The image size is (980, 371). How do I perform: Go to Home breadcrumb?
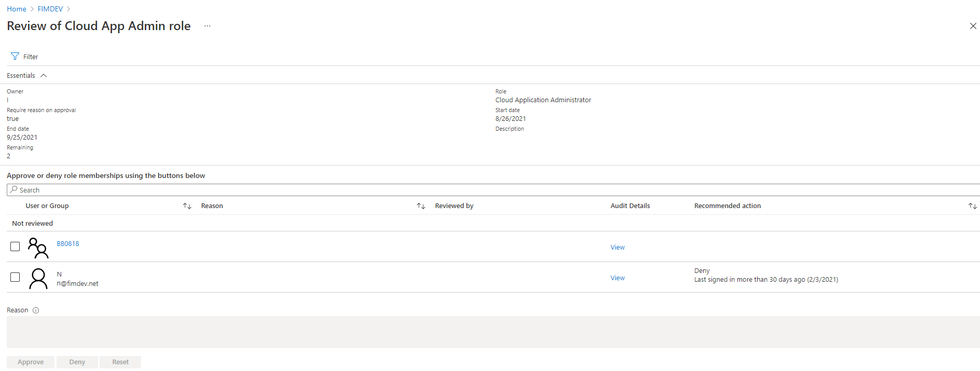(x=17, y=9)
